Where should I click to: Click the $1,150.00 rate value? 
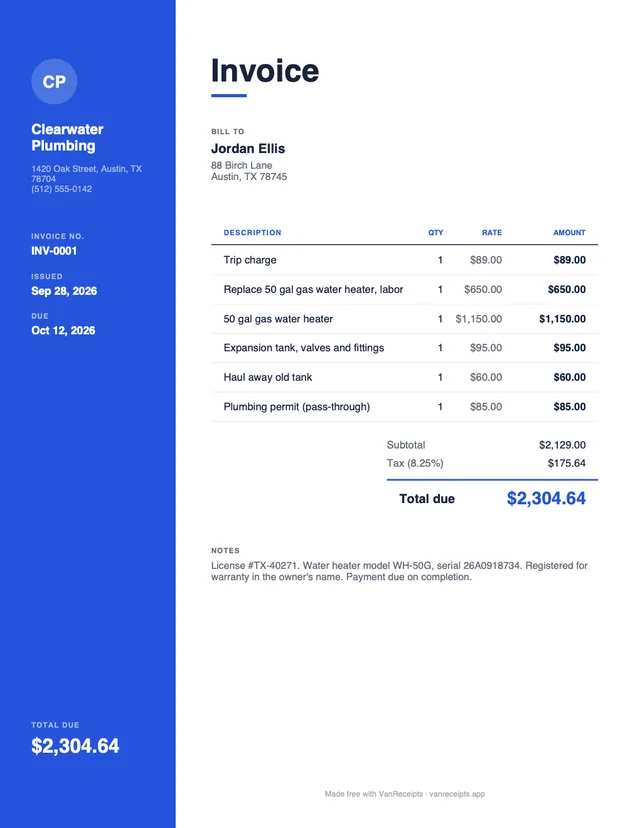(479, 319)
